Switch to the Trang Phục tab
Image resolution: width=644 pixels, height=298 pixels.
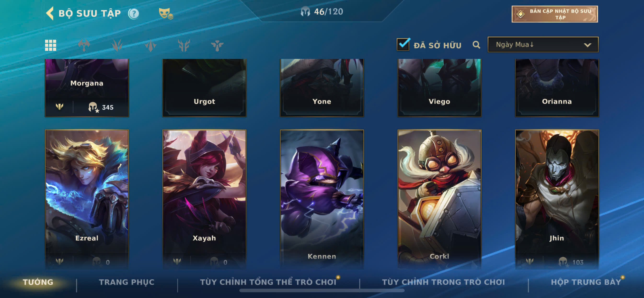(127, 282)
